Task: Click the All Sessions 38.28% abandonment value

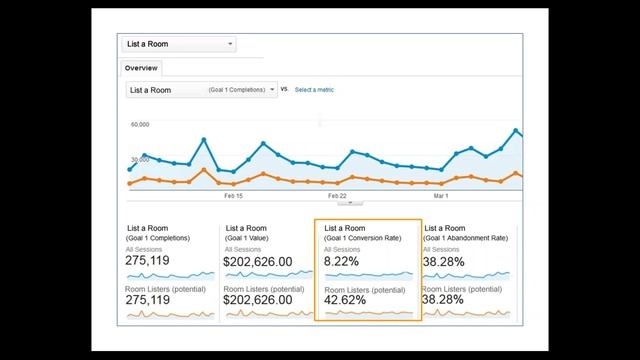Action: [x=443, y=262]
